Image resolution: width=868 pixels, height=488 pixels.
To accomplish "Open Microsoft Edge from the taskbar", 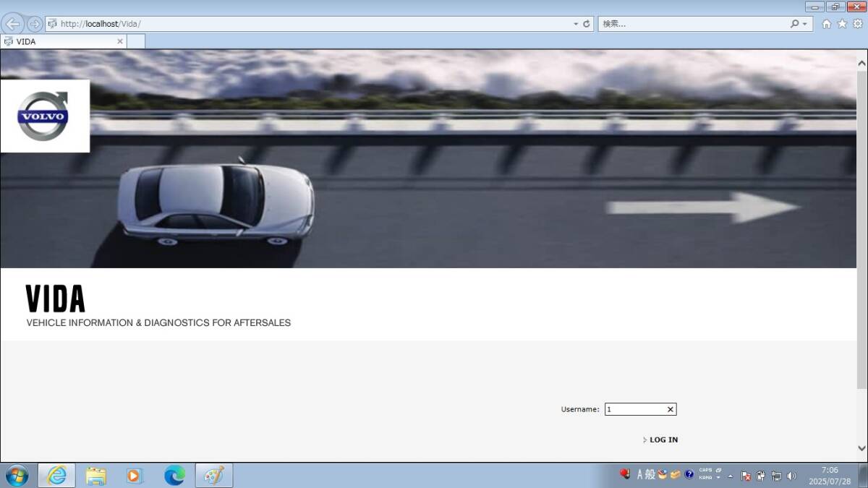I will 174,475.
